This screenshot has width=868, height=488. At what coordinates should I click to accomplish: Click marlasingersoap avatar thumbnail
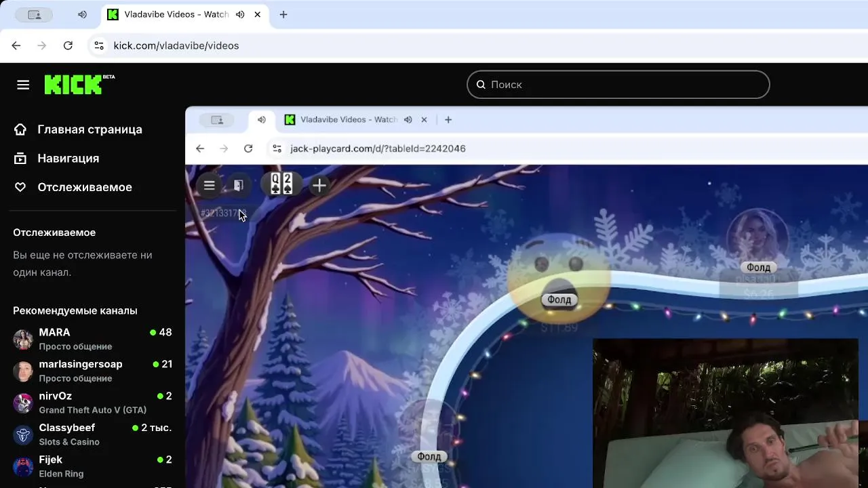click(x=23, y=371)
